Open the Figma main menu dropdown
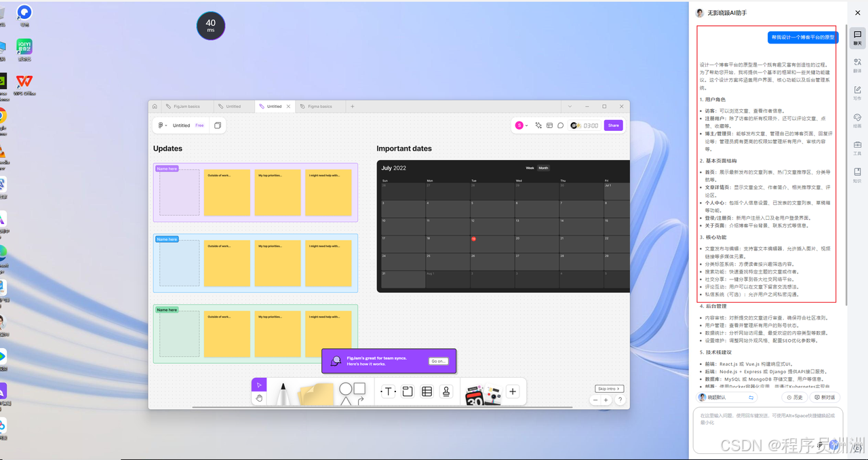Image resolution: width=868 pixels, height=460 pixels. pyautogui.click(x=162, y=126)
